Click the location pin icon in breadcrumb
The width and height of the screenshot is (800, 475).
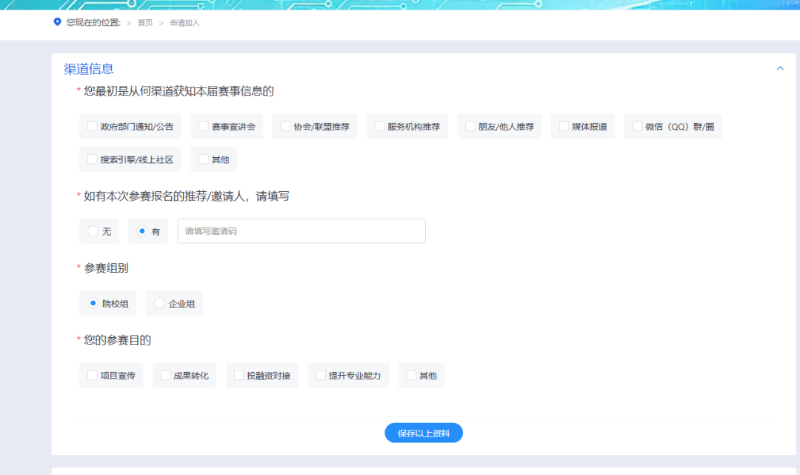(57, 22)
